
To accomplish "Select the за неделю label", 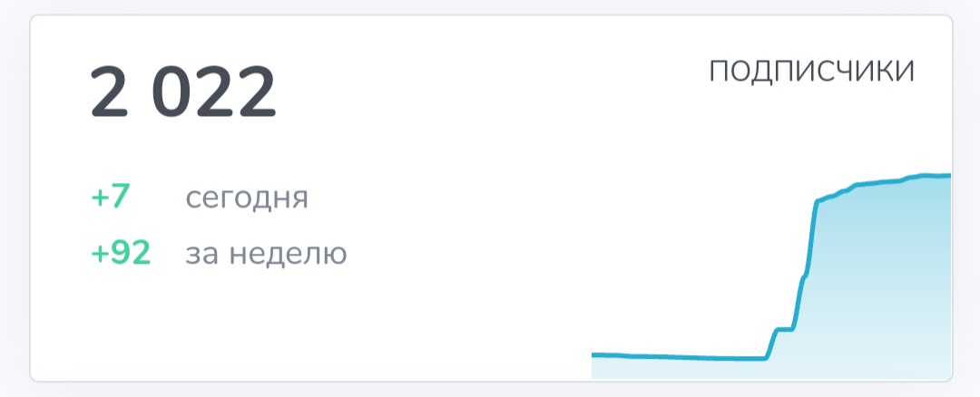I will 266,254.
